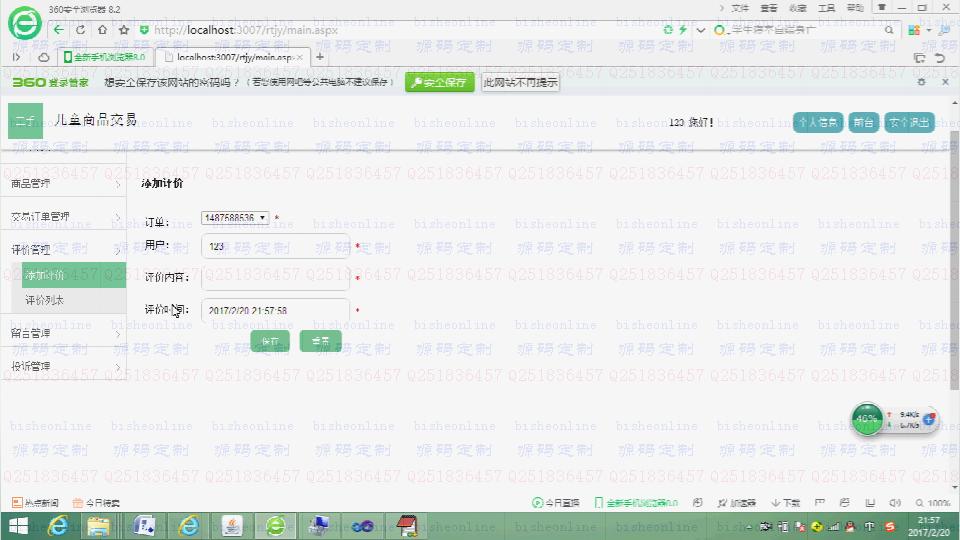
Task: Click the address bar URL
Action: [246, 29]
